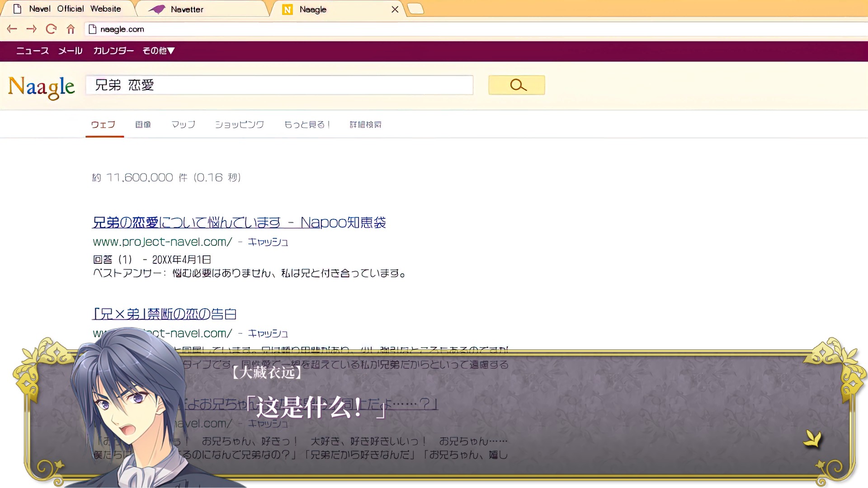Click the Navetter tab bird icon
868x488 pixels.
157,9
